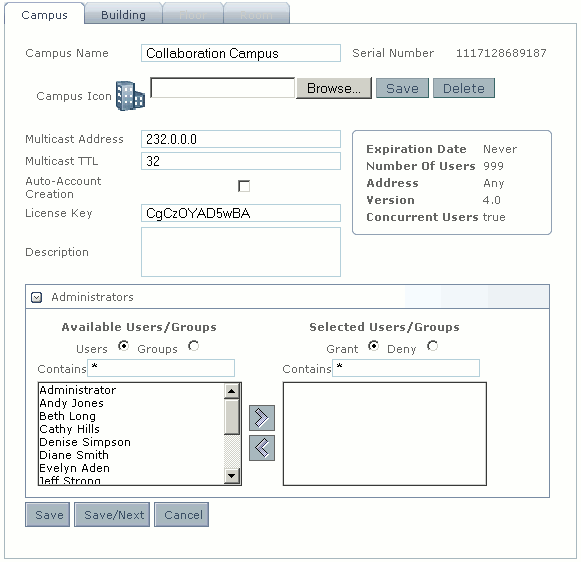Cancel the campus configuration
Image resolution: width=581 pixels, height=562 pixels.
coord(182,515)
